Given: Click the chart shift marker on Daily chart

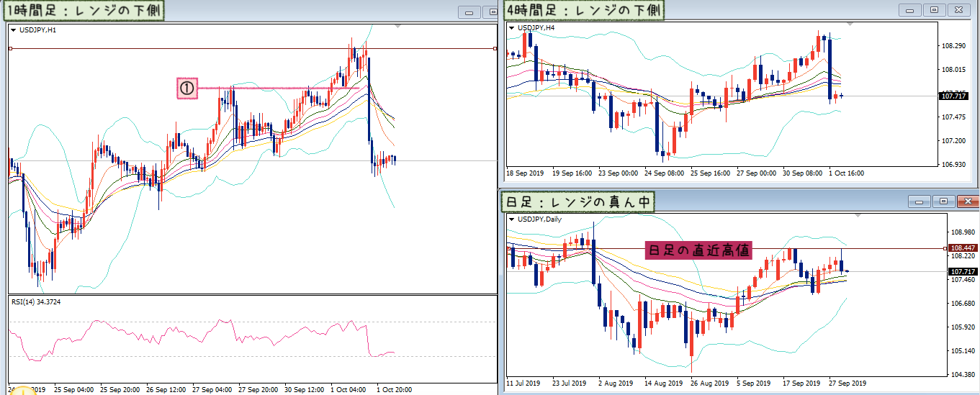Looking at the screenshot, I should point(857,216).
